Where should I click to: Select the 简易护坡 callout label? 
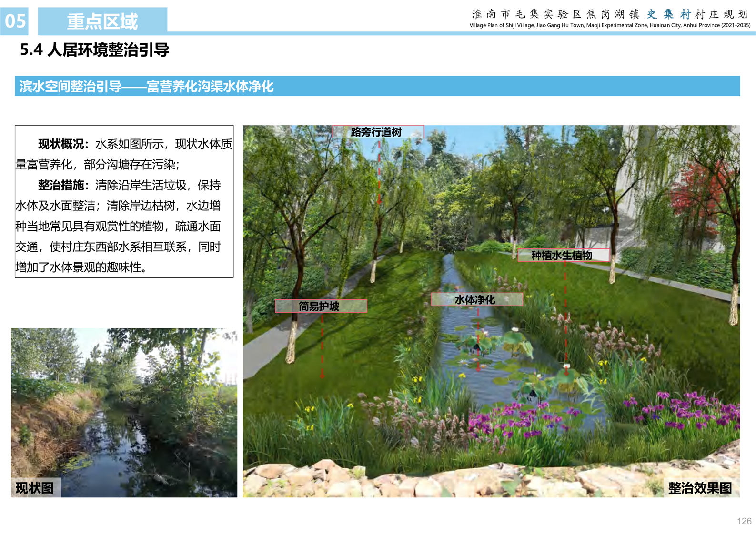321,306
